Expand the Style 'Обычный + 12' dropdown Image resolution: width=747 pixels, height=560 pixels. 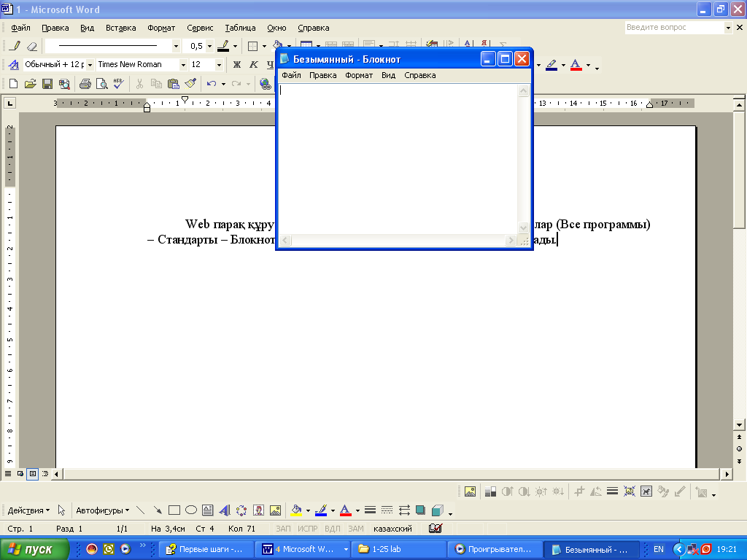[90, 65]
